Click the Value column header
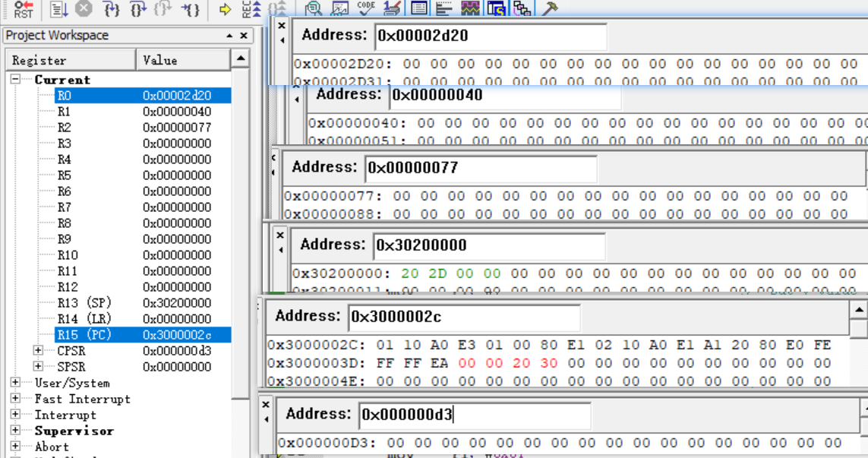 tap(183, 60)
